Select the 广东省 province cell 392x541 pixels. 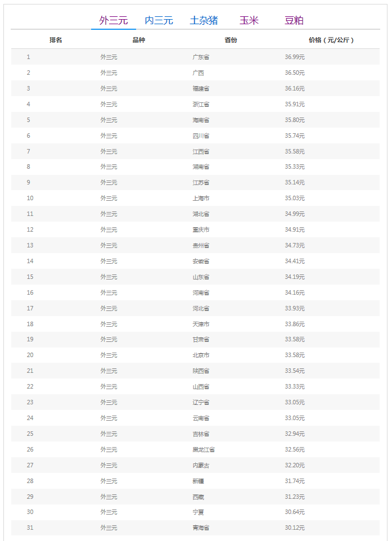(x=201, y=57)
